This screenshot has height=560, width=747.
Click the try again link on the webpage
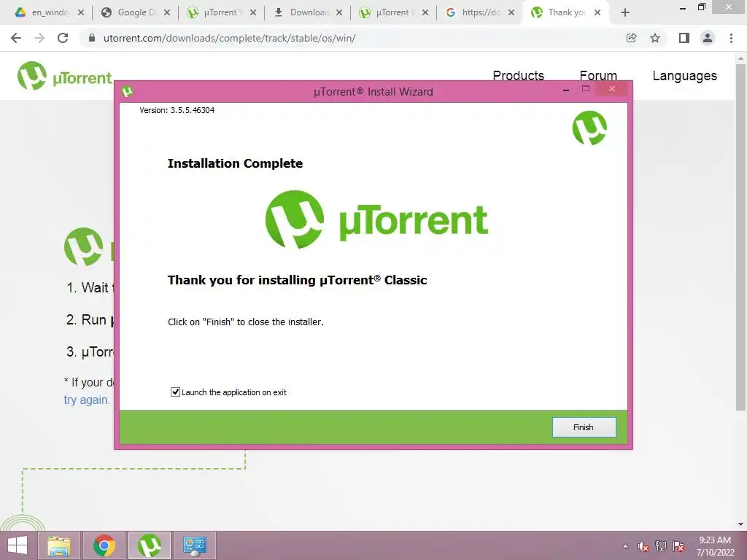point(87,400)
